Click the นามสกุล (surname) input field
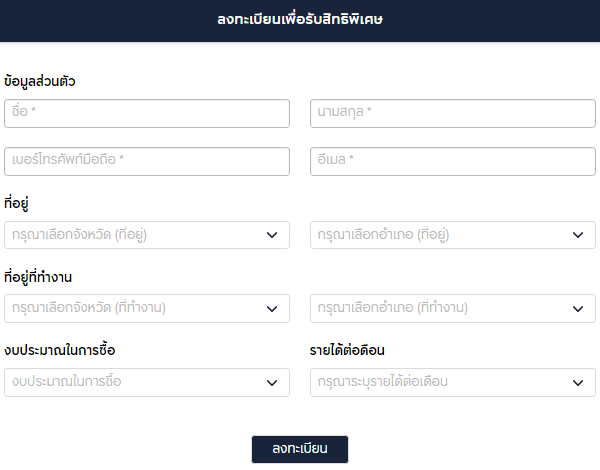The height and width of the screenshot is (470, 600). coord(452,113)
